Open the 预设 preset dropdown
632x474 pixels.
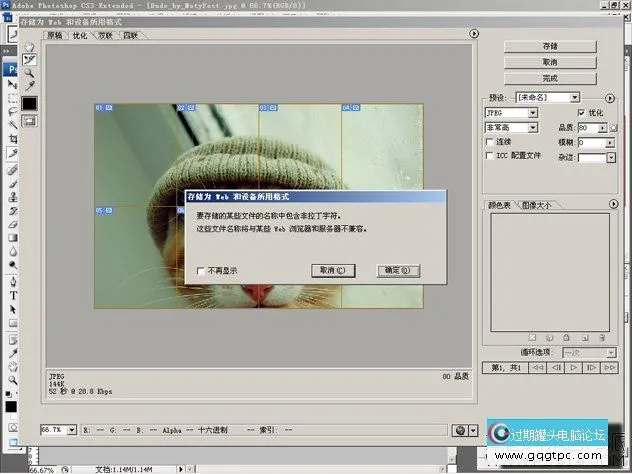point(575,97)
